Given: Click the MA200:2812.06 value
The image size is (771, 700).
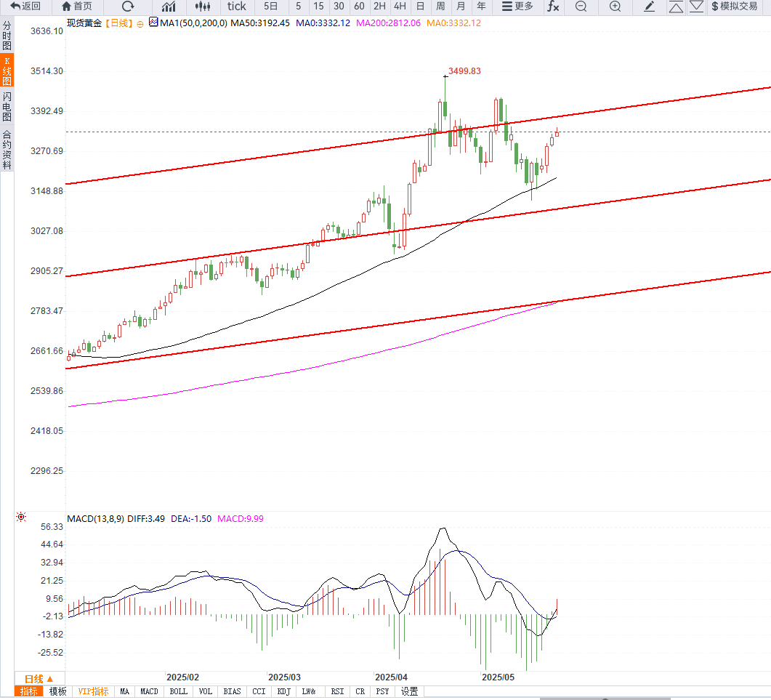Looking at the screenshot, I should tap(389, 23).
